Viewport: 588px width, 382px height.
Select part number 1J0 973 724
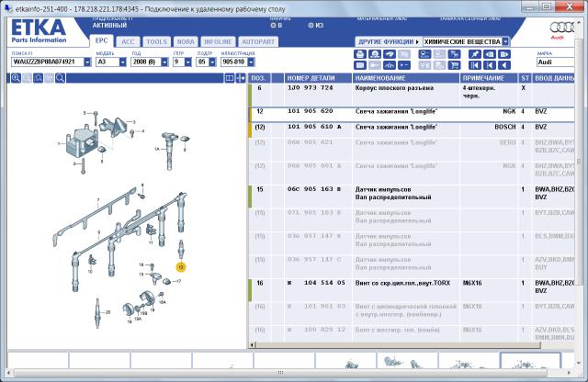pos(311,88)
